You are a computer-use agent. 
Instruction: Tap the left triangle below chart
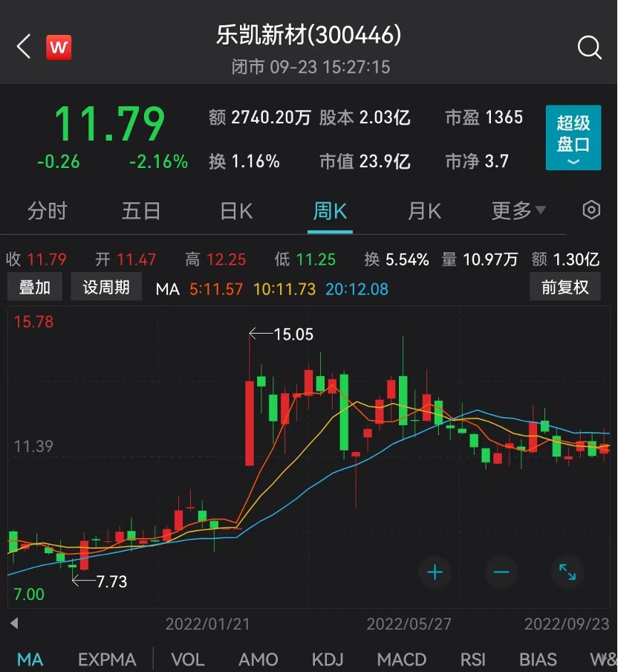tap(14, 623)
